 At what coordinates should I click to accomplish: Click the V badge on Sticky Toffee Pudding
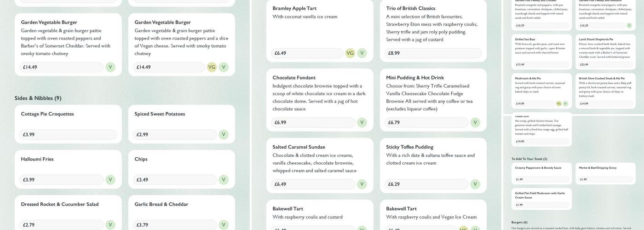pyautogui.click(x=475, y=184)
